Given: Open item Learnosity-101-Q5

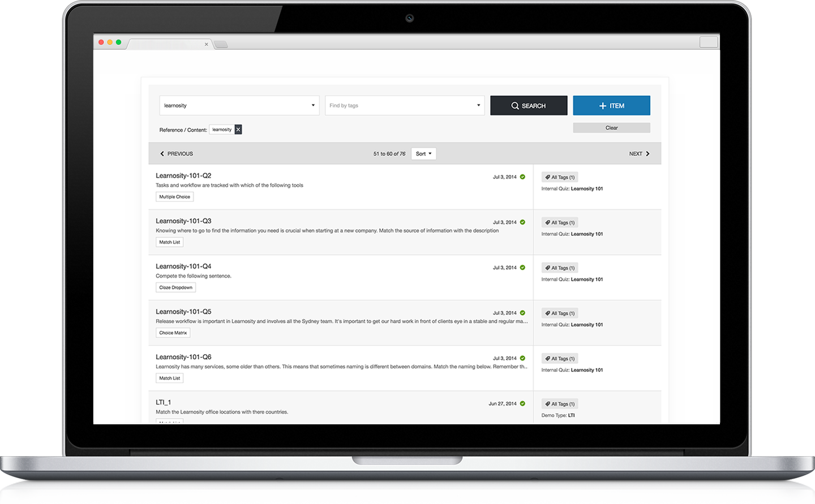Looking at the screenshot, I should click(x=183, y=312).
